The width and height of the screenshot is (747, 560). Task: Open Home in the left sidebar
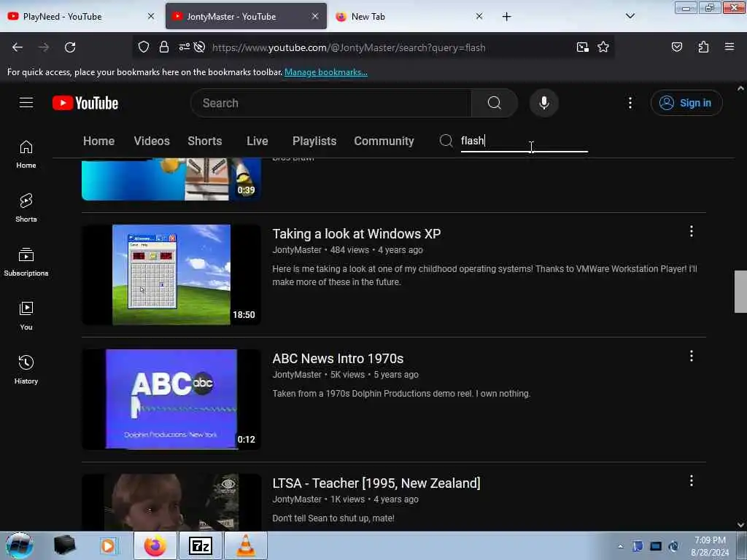click(26, 155)
